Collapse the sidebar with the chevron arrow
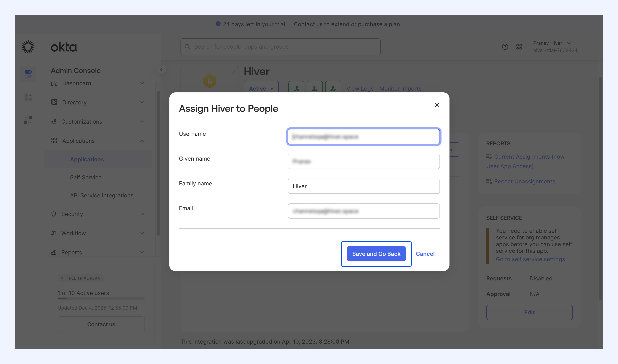 click(x=161, y=69)
